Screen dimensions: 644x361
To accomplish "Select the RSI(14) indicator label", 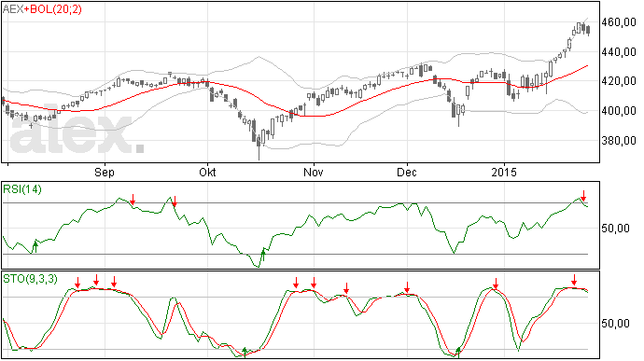I will tap(22, 189).
